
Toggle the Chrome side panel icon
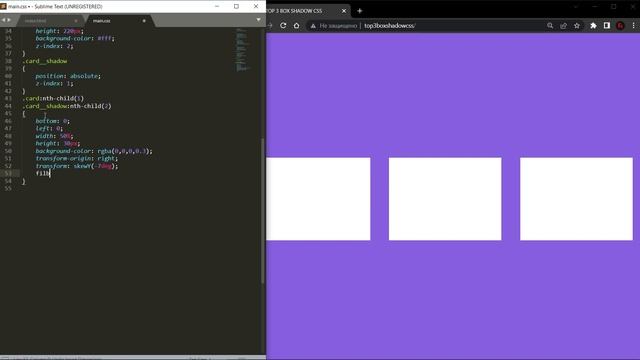607,25
